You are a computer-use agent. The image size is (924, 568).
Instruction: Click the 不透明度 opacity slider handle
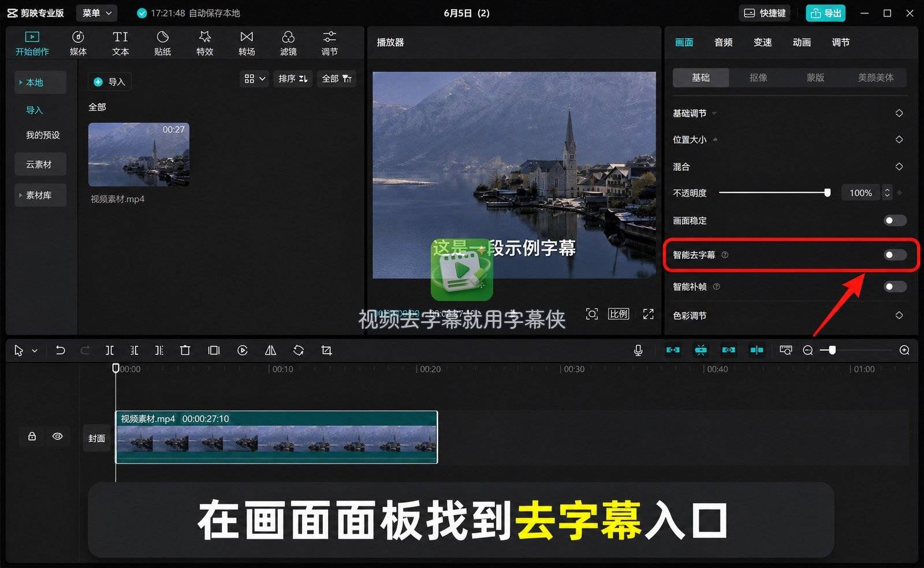click(x=827, y=192)
